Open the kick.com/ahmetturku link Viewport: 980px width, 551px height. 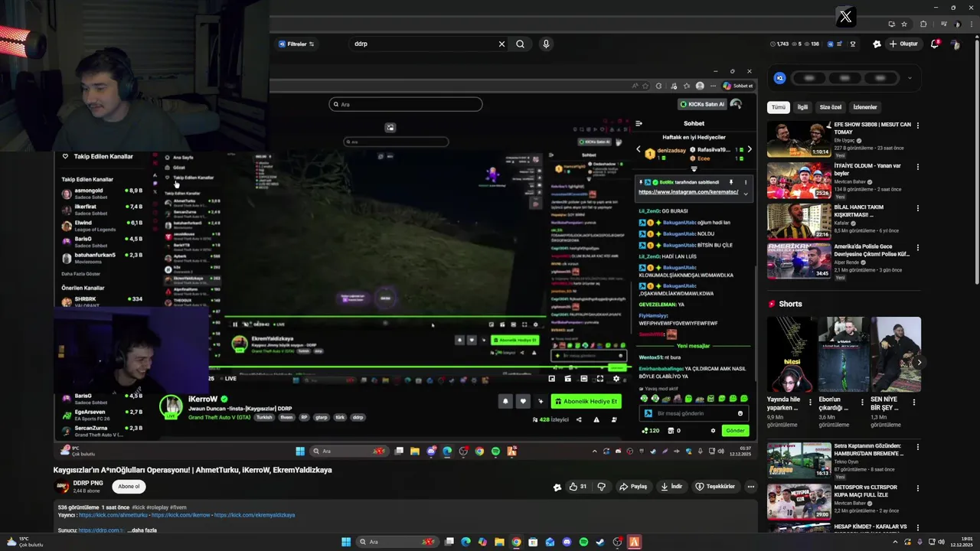coord(113,515)
